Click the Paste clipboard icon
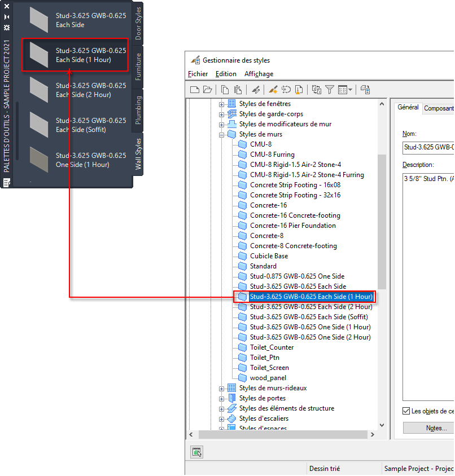This screenshot has height=476, width=455. tap(238, 90)
